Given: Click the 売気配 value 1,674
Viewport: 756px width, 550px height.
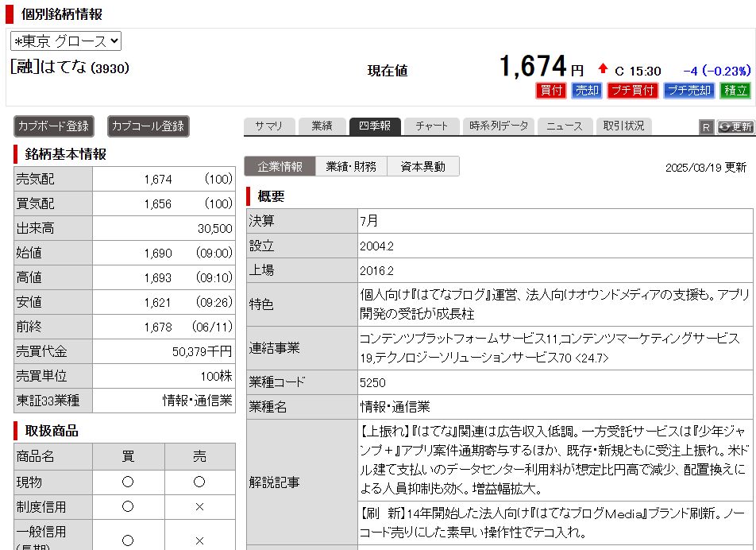Looking at the screenshot, I should pos(158,180).
